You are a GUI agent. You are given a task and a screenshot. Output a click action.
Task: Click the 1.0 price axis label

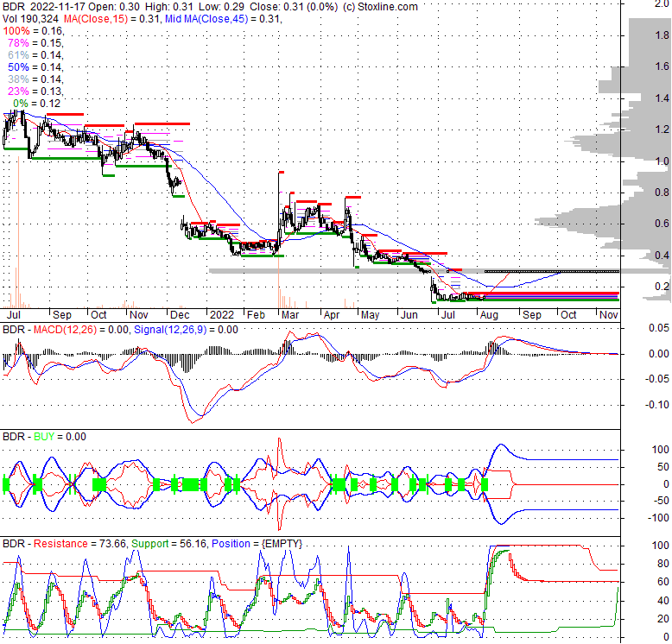662,161
